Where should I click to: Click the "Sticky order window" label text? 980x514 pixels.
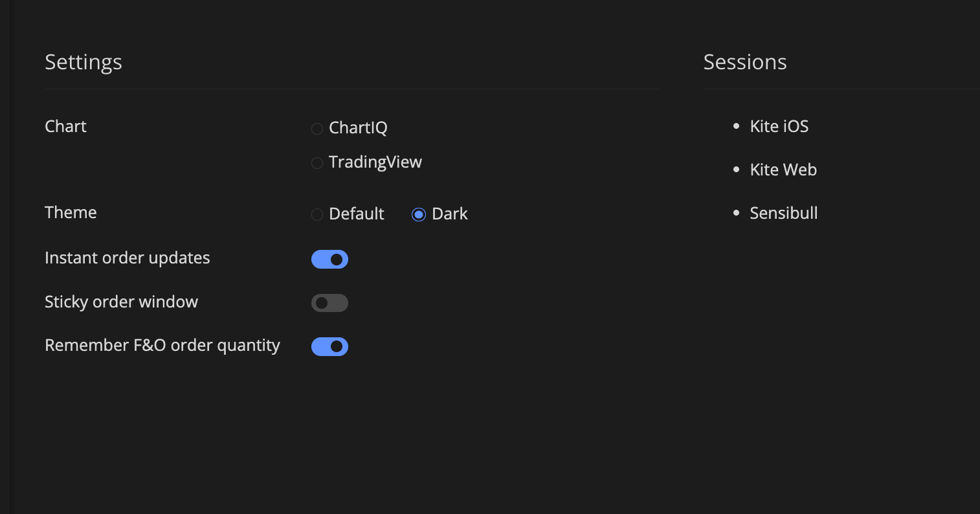[121, 302]
